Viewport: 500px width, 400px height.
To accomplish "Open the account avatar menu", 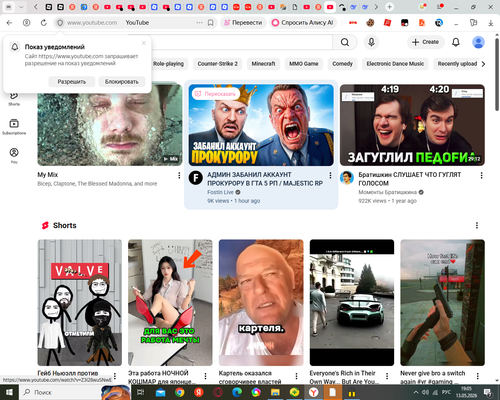I will click(478, 42).
